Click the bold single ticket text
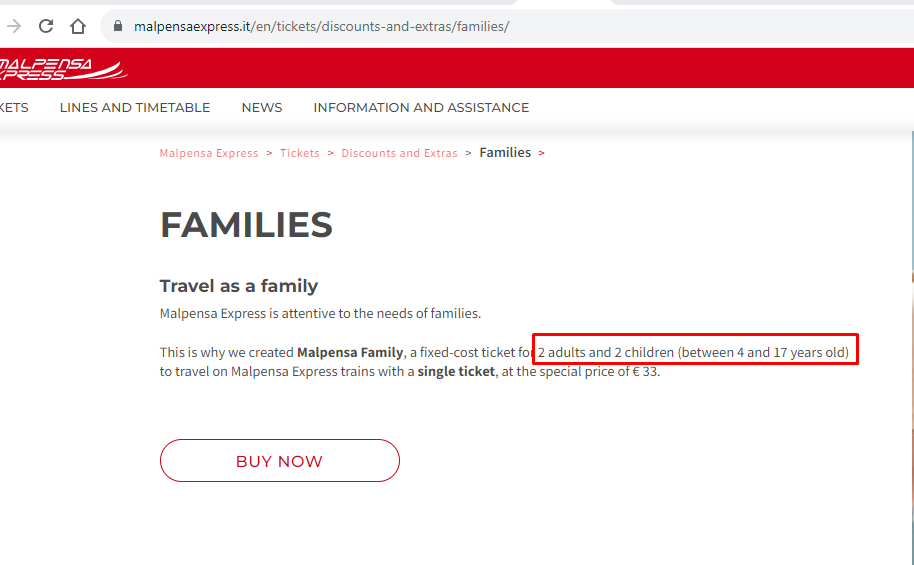The height and width of the screenshot is (565, 914). (x=456, y=372)
